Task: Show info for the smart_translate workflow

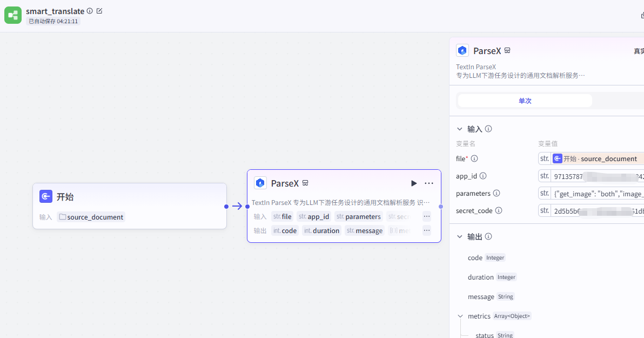Action: [x=90, y=11]
